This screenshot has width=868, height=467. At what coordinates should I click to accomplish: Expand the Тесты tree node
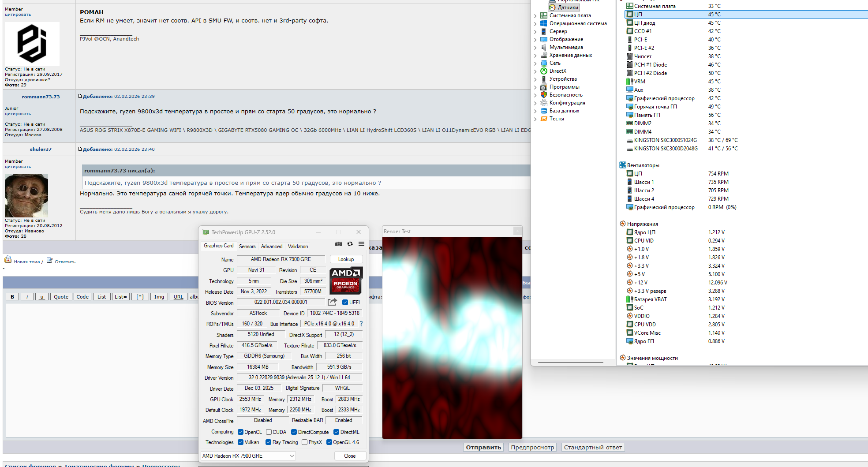tap(535, 119)
